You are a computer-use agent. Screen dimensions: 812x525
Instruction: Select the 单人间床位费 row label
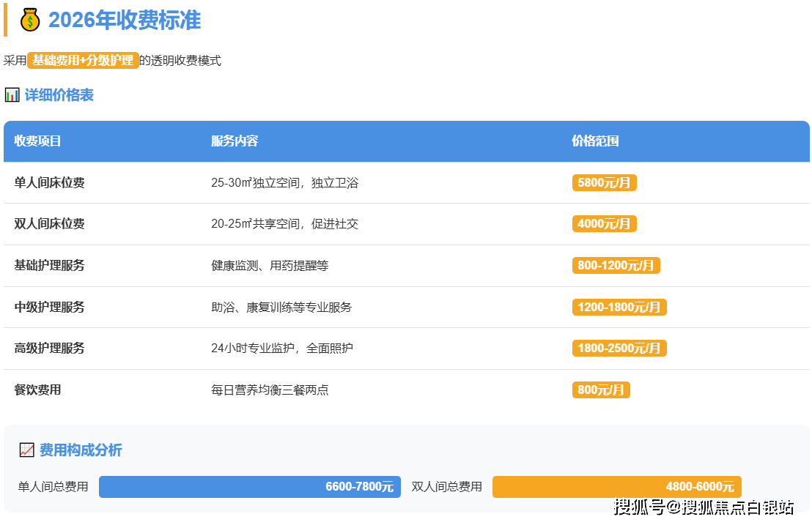tap(50, 183)
